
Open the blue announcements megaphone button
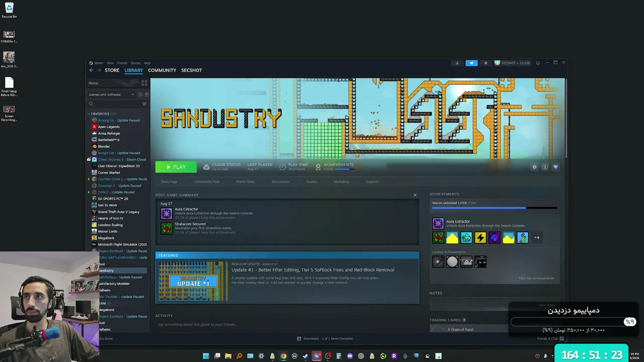coord(471,63)
